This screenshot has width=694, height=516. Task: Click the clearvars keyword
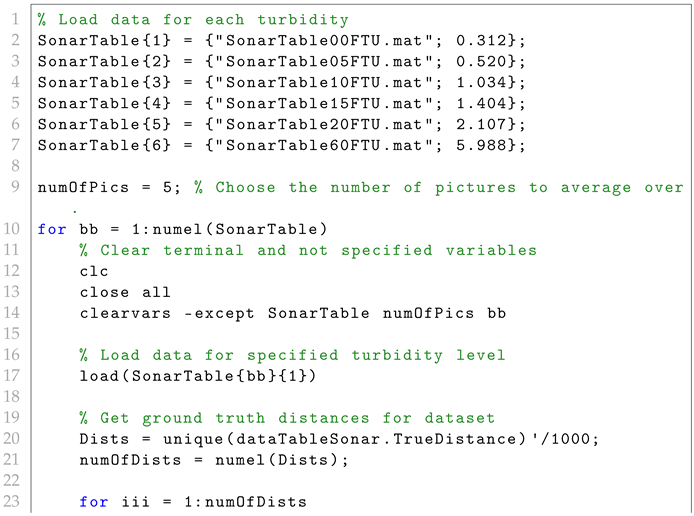(117, 313)
